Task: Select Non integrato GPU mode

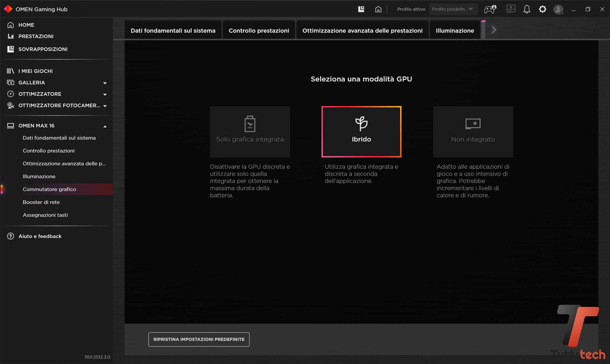Action: pyautogui.click(x=473, y=131)
